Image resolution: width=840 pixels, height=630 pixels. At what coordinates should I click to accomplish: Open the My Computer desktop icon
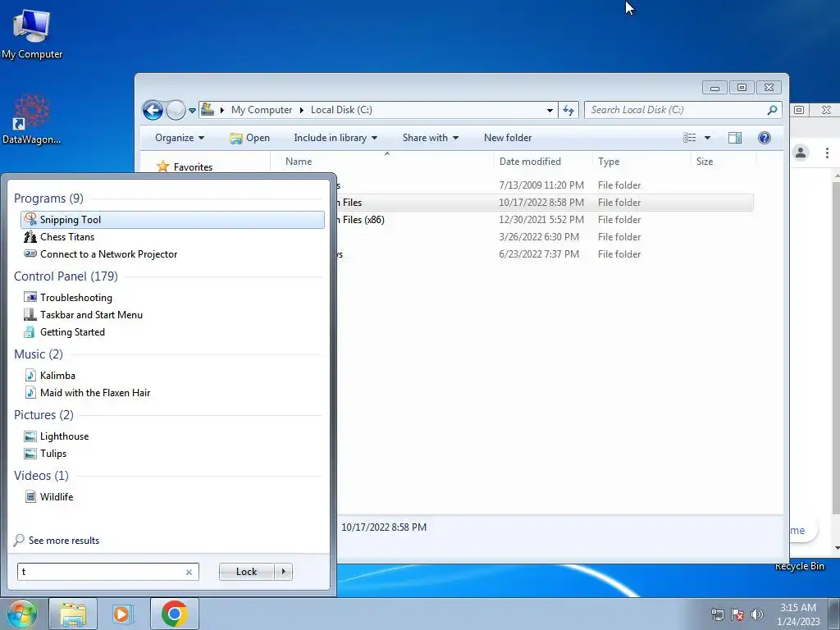tap(32, 33)
